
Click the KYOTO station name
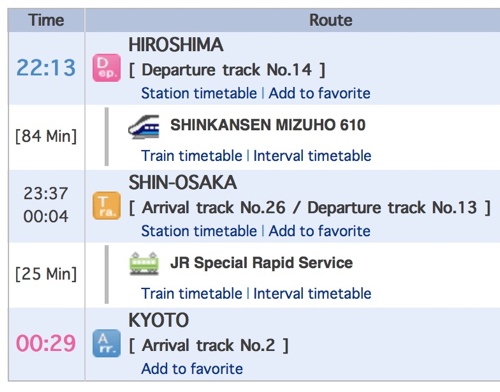click(159, 320)
